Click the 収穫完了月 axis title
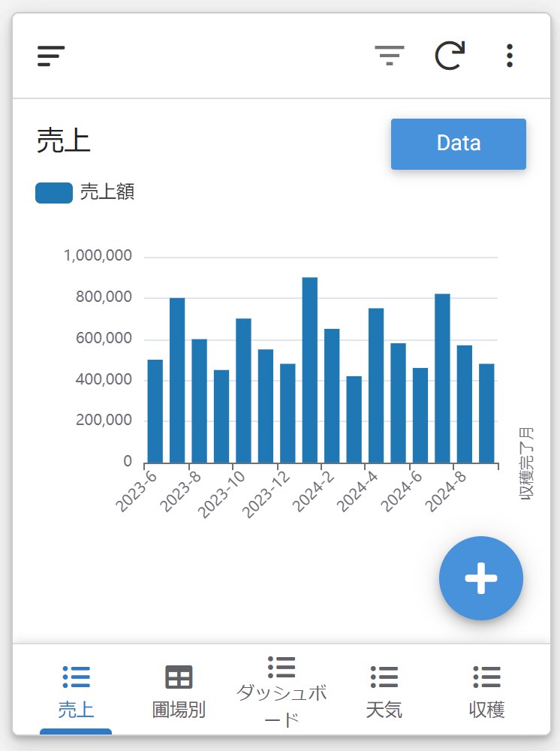This screenshot has height=751, width=560. point(526,463)
